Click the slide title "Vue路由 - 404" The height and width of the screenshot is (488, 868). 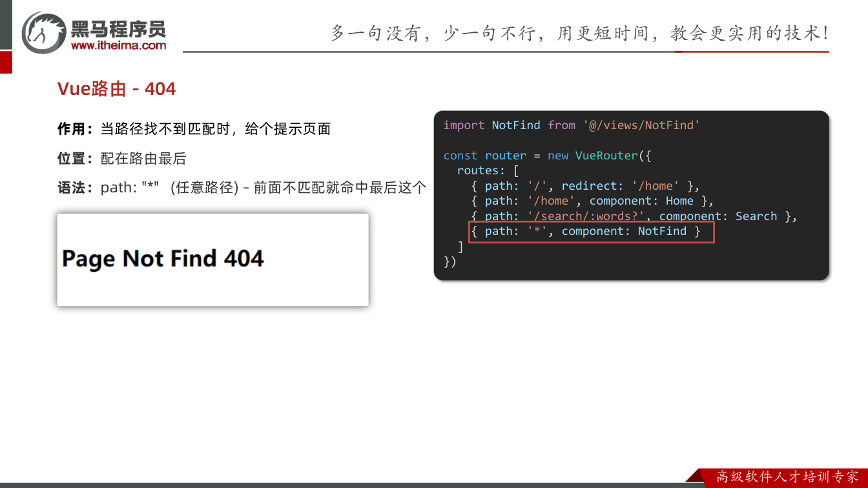pyautogui.click(x=116, y=88)
